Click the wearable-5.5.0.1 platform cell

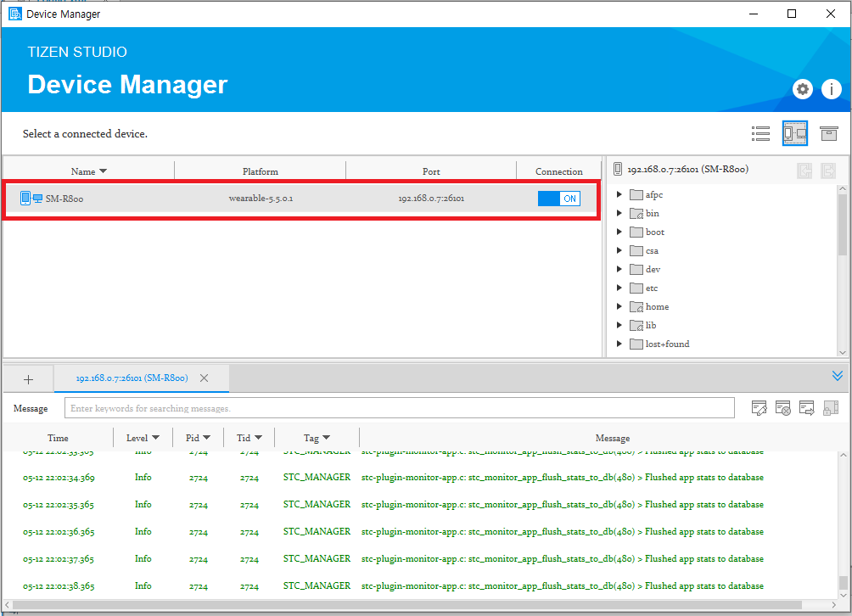click(261, 199)
